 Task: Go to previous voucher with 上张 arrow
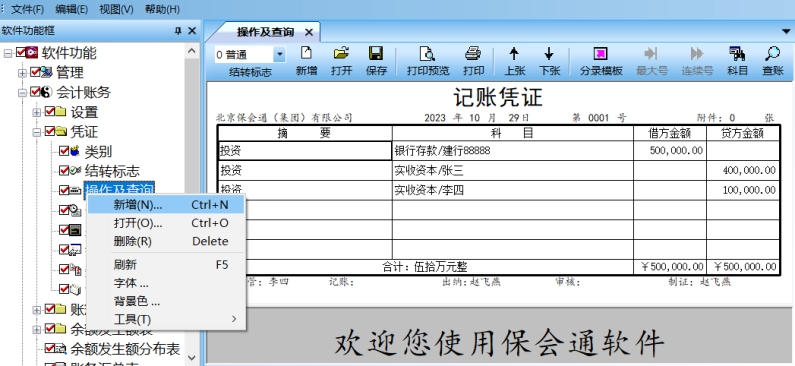point(514,54)
